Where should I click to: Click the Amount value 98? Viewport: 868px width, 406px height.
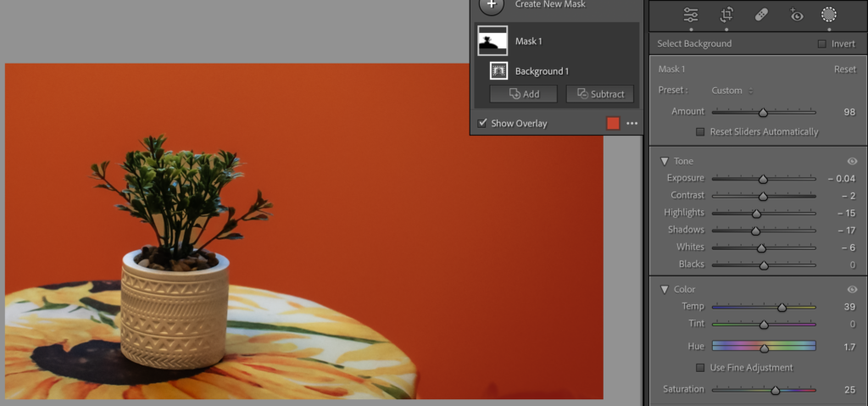849,112
